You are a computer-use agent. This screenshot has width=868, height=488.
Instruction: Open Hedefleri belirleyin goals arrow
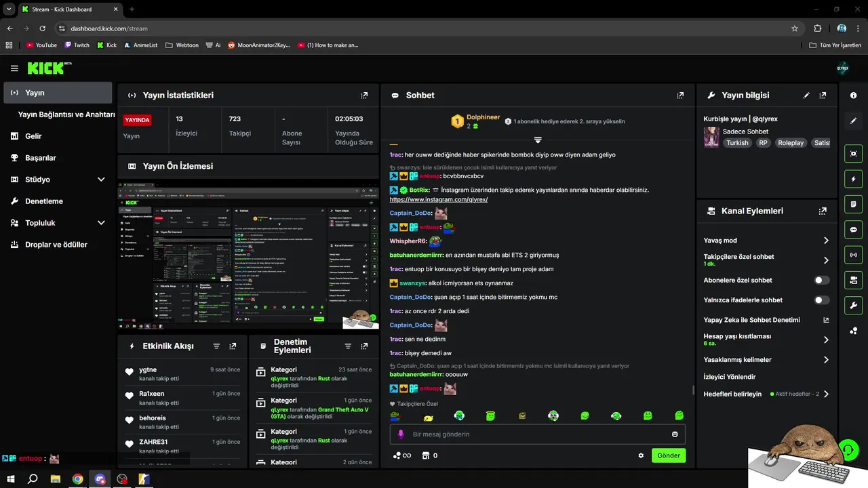[x=826, y=394]
